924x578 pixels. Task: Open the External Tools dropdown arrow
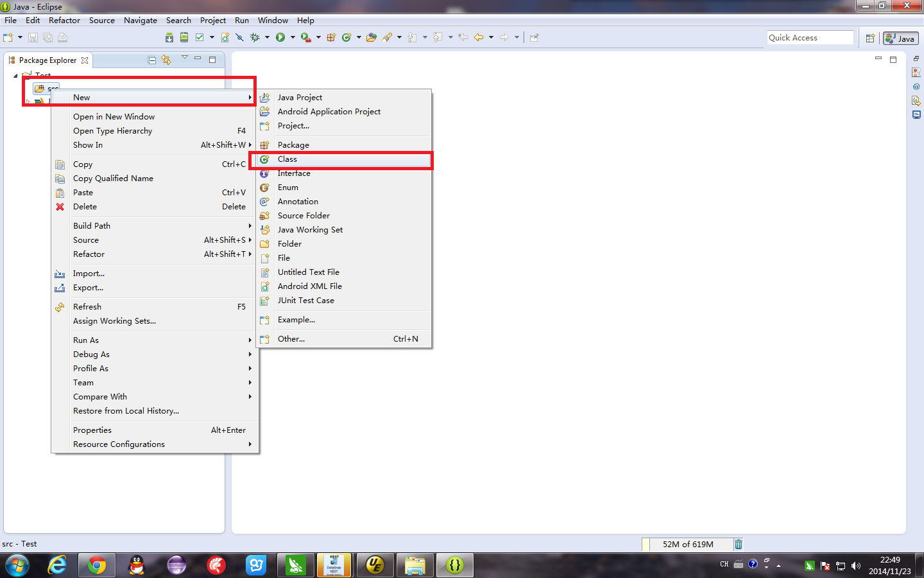[318, 37]
